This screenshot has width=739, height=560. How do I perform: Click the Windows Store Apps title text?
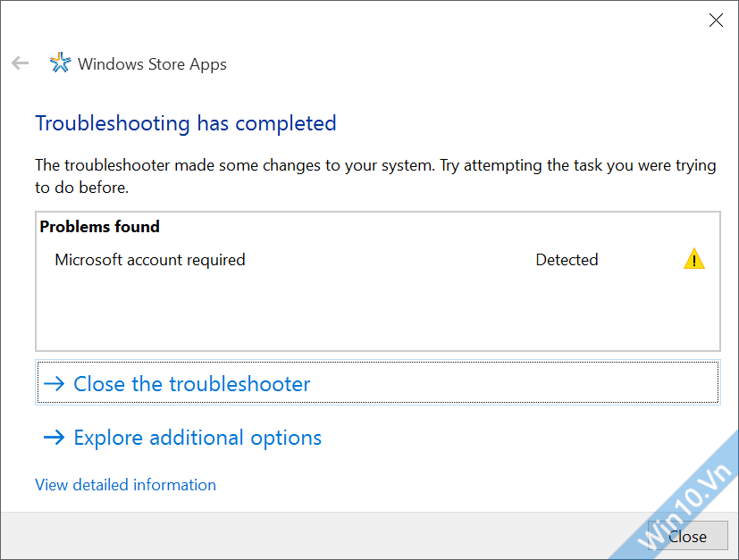pyautogui.click(x=152, y=64)
